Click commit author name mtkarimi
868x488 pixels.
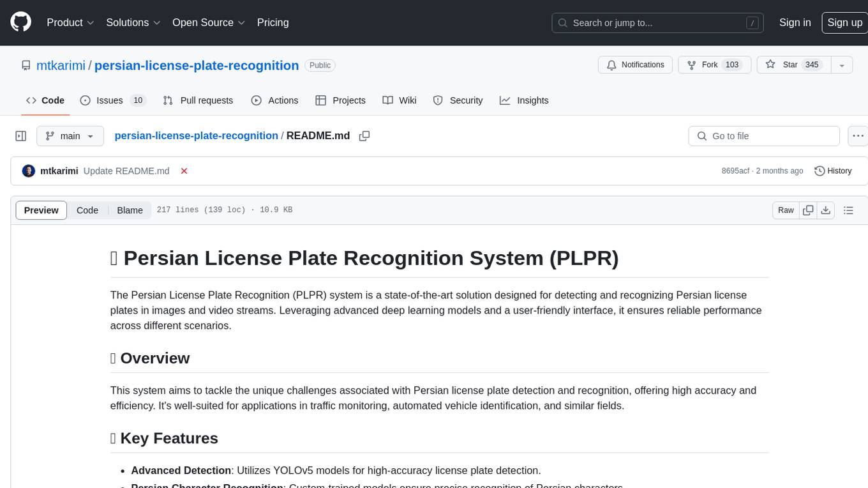tap(59, 171)
